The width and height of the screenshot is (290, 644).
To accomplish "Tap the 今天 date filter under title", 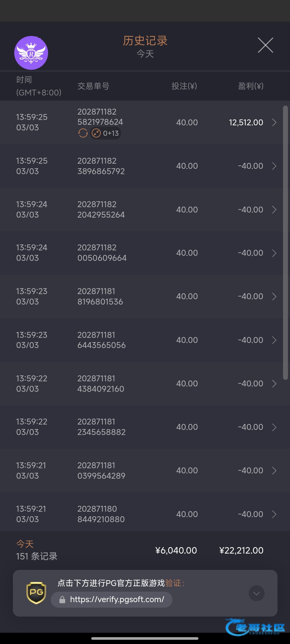I will click(x=145, y=54).
